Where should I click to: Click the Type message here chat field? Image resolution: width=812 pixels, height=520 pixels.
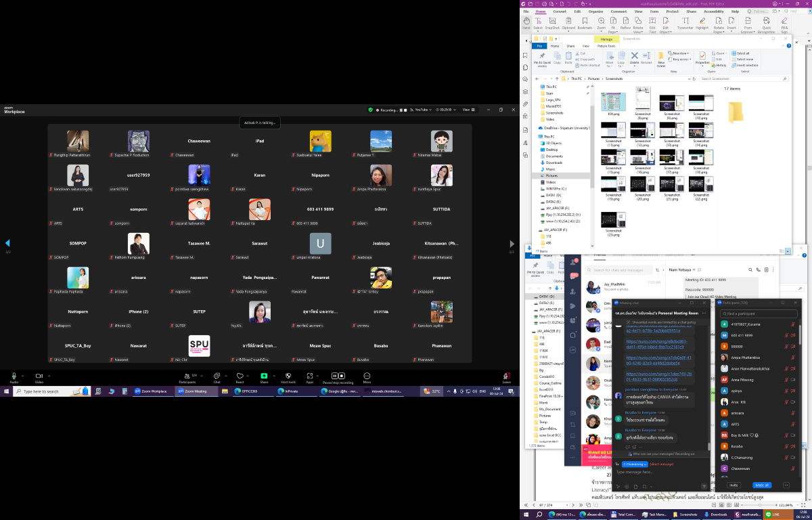(659, 473)
